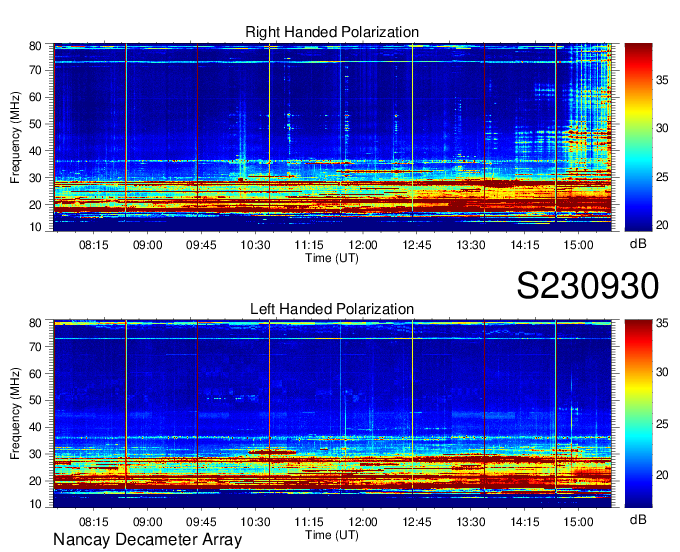The width and height of the screenshot is (680, 552).
Task: Click the 50 MHz tick on left-handed chart
Action: pyautogui.click(x=35, y=401)
